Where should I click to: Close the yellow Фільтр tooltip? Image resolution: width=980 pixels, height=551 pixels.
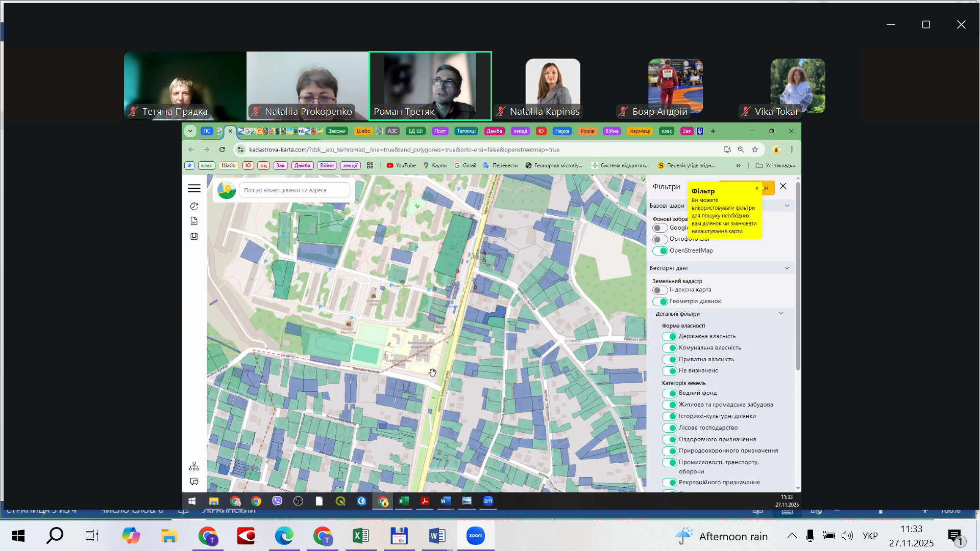click(x=756, y=188)
